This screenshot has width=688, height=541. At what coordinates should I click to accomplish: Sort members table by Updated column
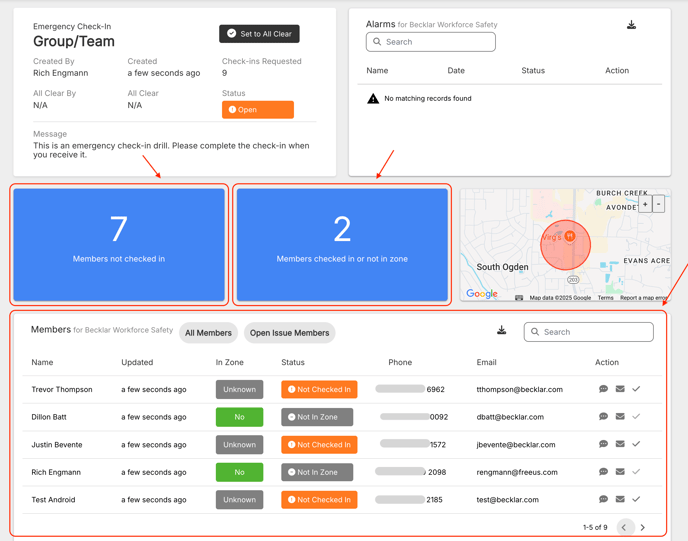pyautogui.click(x=137, y=362)
